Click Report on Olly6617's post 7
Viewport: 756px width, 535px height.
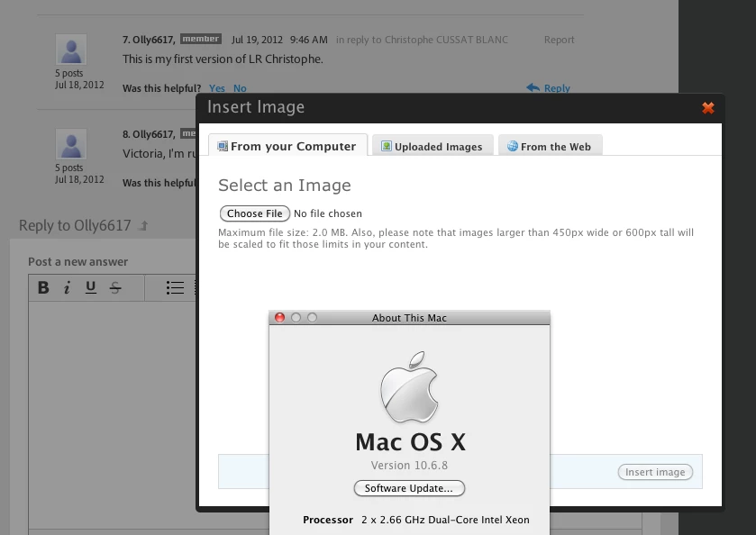[x=559, y=40]
